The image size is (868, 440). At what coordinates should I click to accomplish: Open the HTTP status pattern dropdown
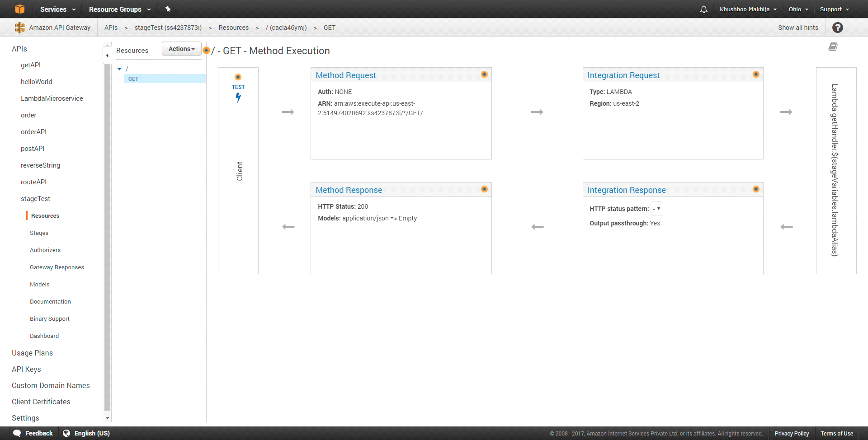[x=656, y=208]
